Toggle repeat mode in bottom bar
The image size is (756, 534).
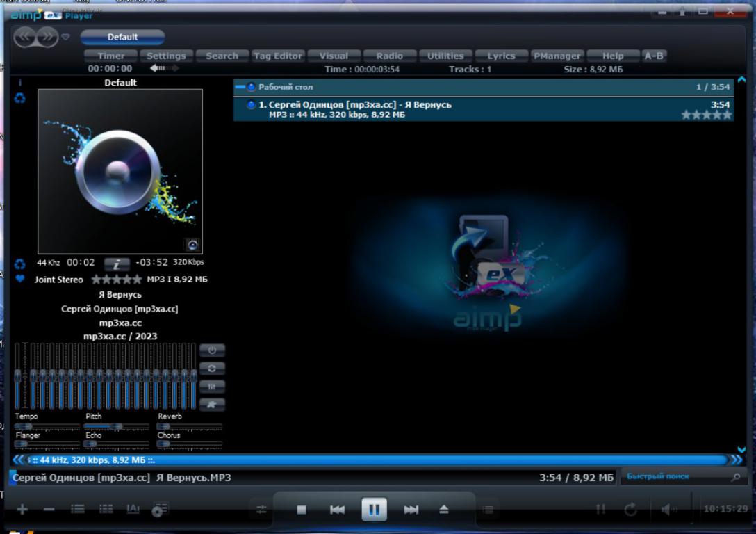coord(630,510)
